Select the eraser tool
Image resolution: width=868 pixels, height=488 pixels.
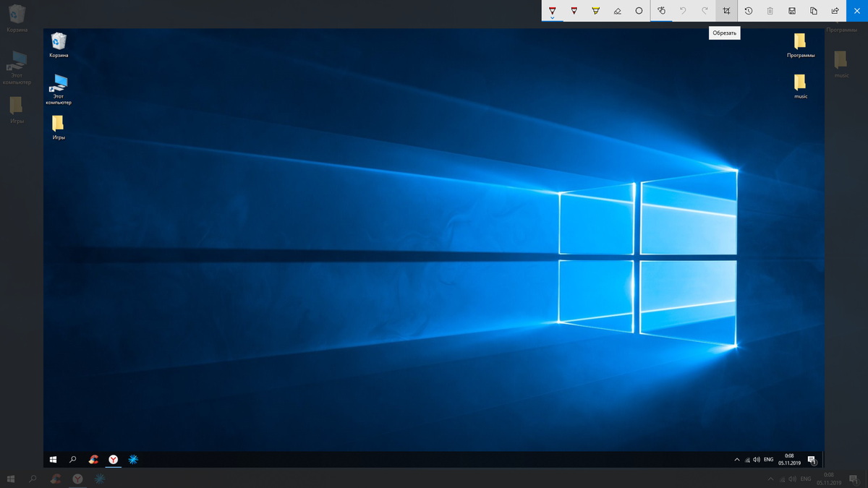point(617,11)
